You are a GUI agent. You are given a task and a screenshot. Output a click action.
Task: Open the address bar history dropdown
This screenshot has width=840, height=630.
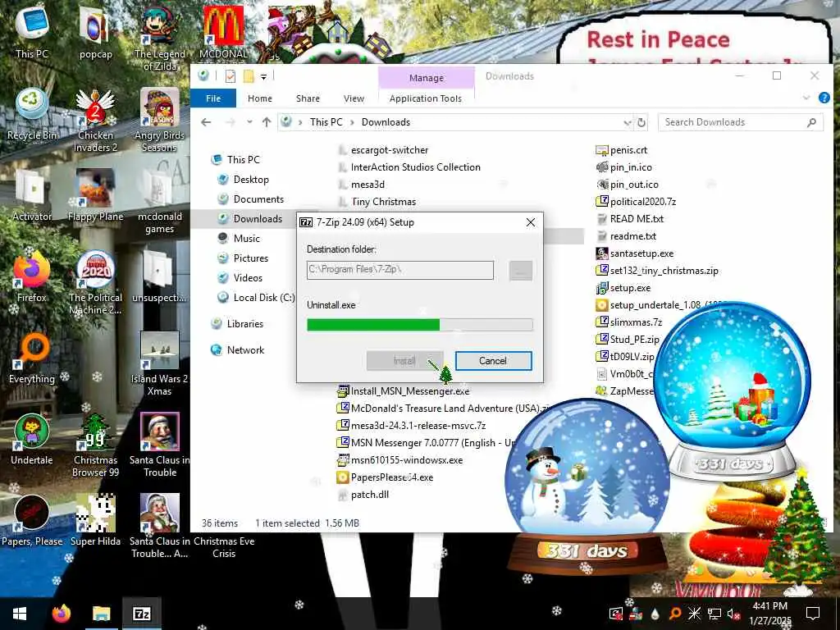pos(628,122)
